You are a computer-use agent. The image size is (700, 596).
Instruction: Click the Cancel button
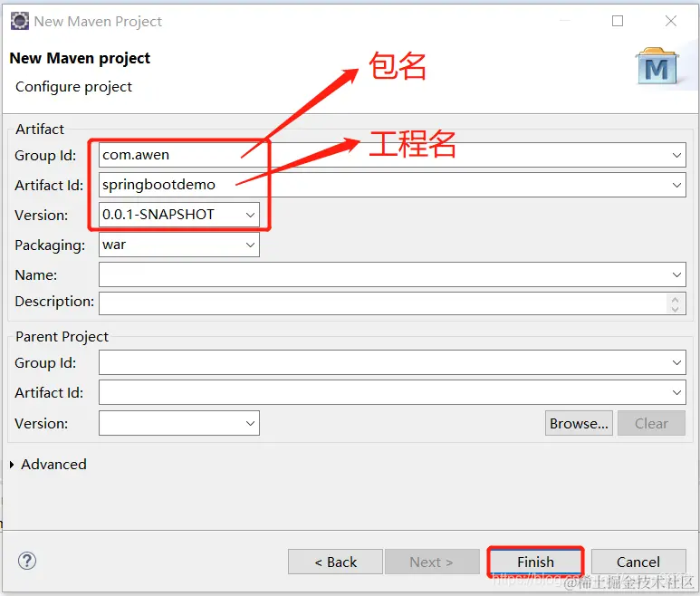[x=638, y=562]
